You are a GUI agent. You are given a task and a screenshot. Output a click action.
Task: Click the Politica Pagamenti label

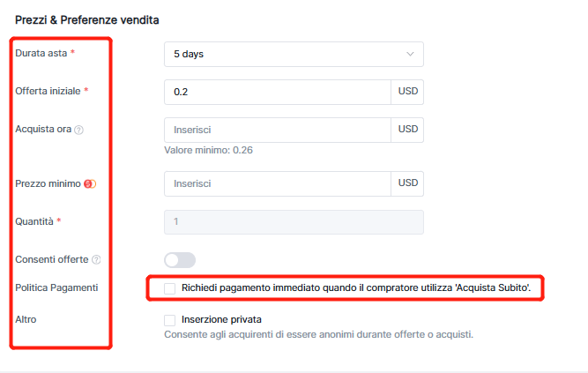pyautogui.click(x=56, y=288)
